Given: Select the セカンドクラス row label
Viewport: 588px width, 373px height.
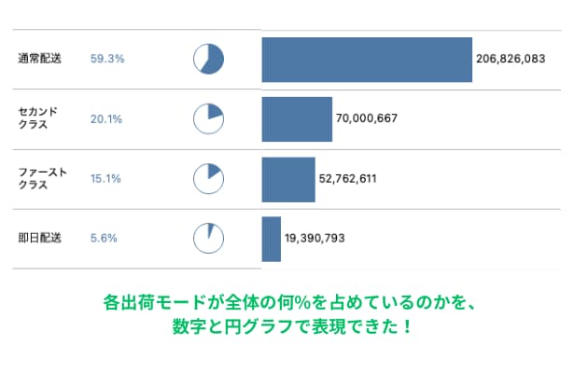Looking at the screenshot, I should click(x=38, y=118).
